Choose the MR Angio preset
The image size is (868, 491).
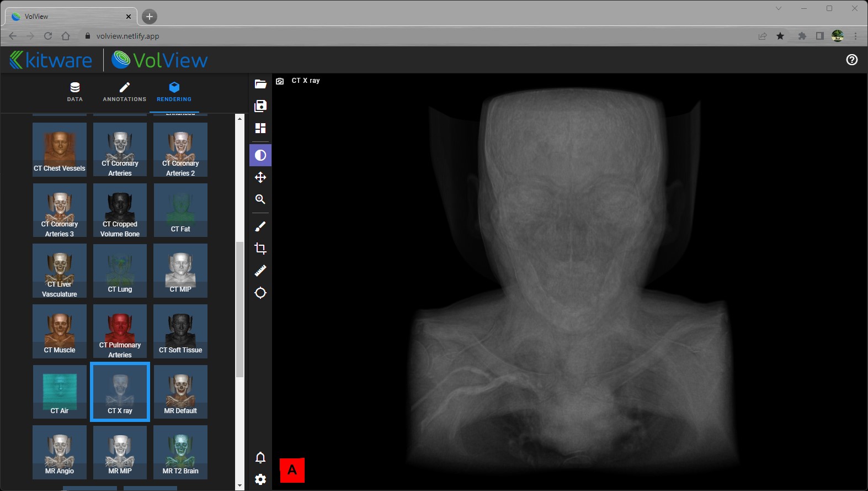(x=60, y=452)
